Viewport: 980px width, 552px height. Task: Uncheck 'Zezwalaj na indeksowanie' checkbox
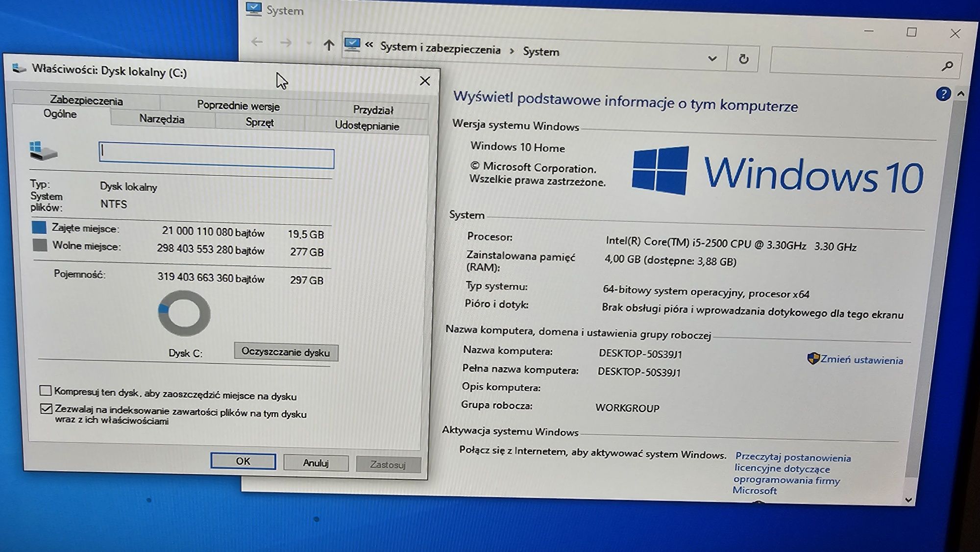[46, 408]
